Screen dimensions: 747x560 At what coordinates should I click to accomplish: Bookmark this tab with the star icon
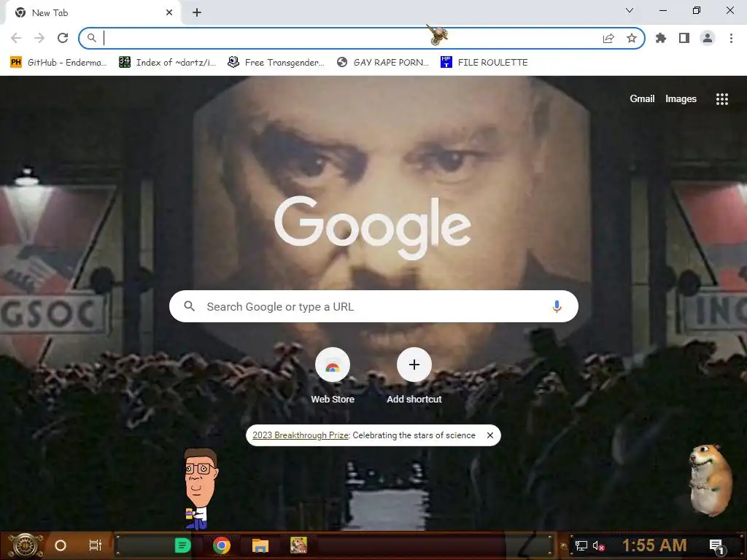click(x=632, y=38)
